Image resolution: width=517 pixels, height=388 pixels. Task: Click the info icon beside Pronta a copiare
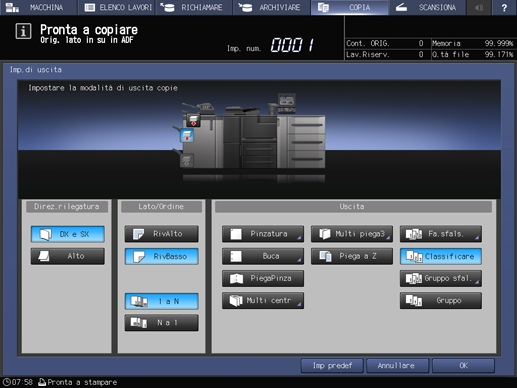point(23,31)
